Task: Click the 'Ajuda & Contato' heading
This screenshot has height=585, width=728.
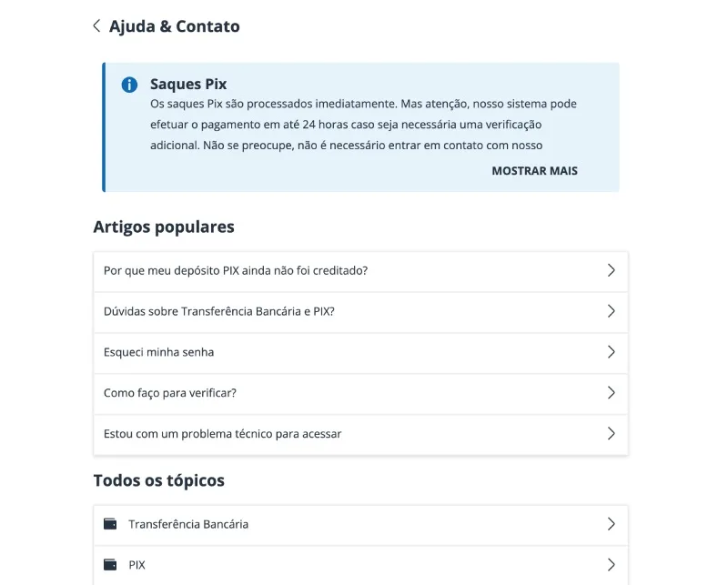Action: (173, 26)
